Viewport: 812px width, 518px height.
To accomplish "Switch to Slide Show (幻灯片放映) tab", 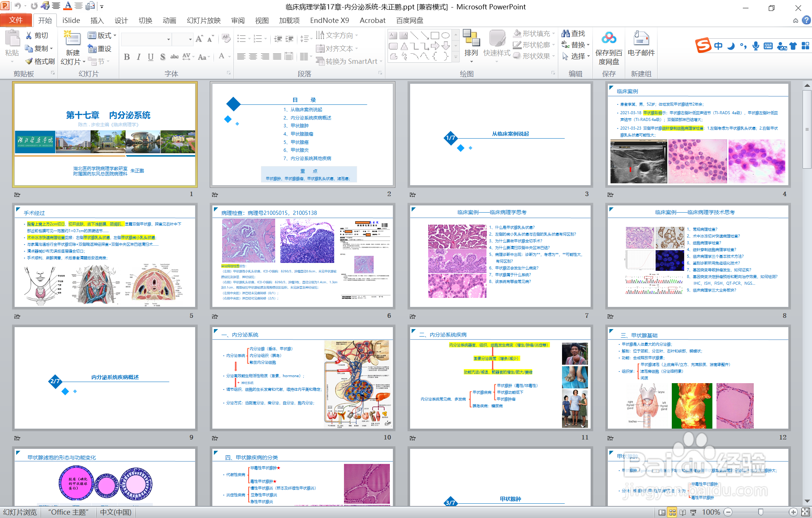I will click(203, 20).
